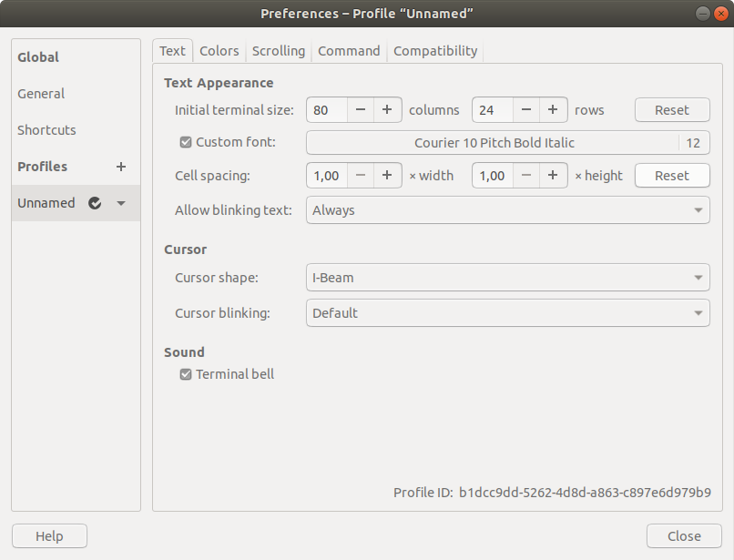The image size is (734, 560).
Task: Open the Compatibility tab
Action: pos(434,51)
